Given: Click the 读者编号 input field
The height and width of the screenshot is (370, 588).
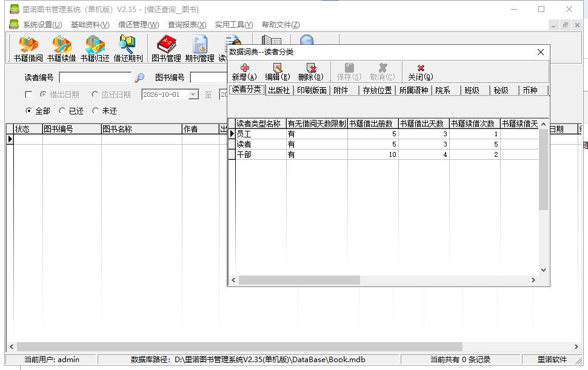Looking at the screenshot, I should 95,78.
